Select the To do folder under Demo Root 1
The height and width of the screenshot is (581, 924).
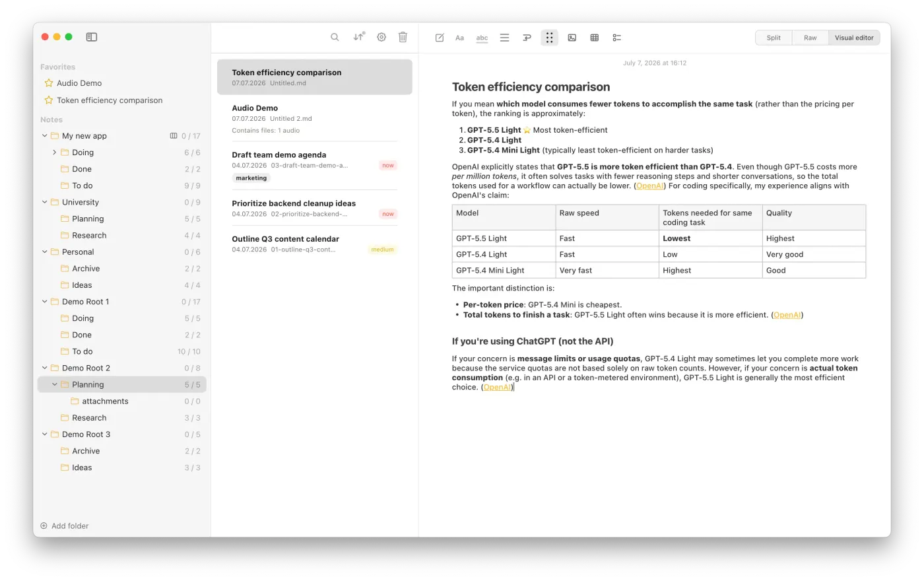(122, 352)
